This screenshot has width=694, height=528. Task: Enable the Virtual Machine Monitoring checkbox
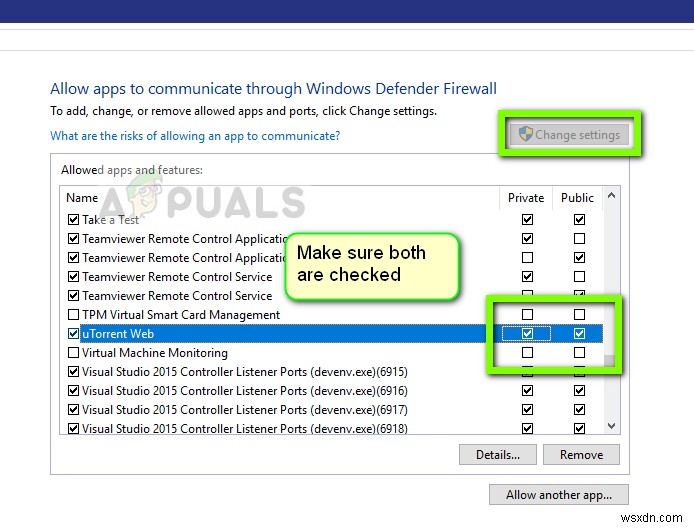[x=73, y=353]
